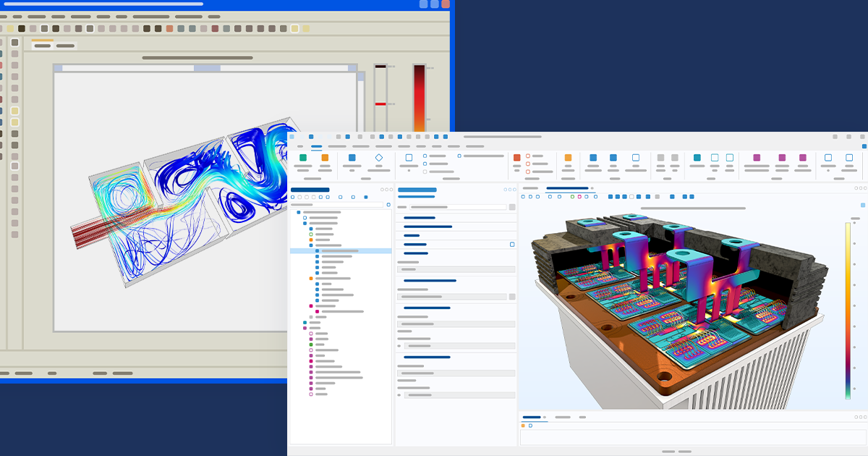Select the green Build All icon on the ribbon
The height and width of the screenshot is (456, 868).
[302, 158]
